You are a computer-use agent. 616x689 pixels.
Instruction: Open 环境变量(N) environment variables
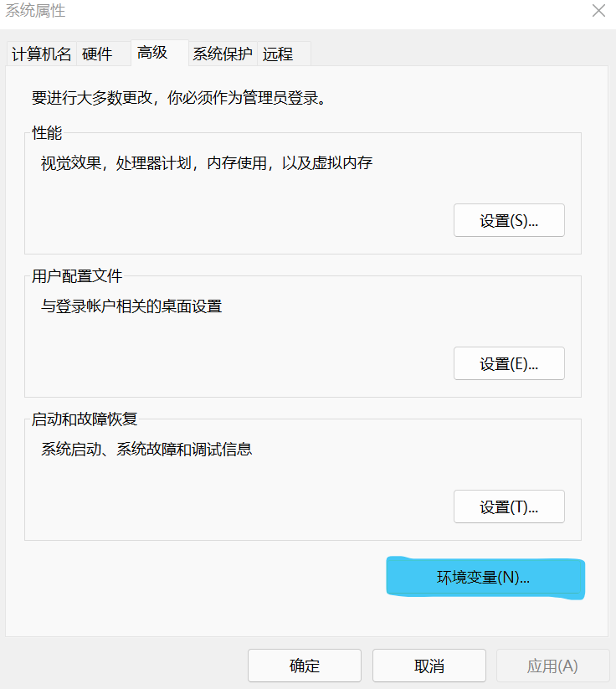click(x=485, y=578)
